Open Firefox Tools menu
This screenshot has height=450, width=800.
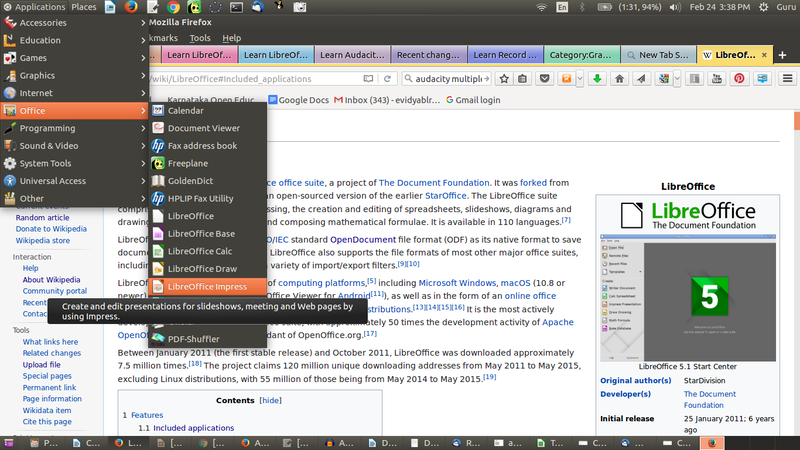point(200,38)
